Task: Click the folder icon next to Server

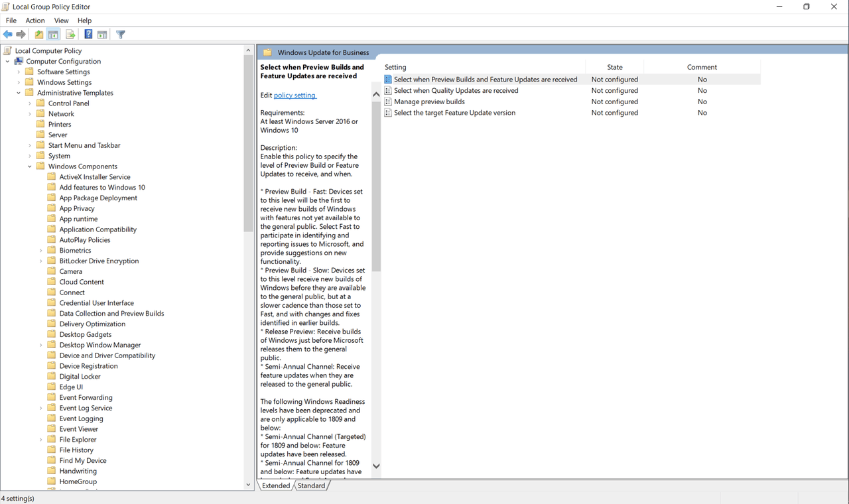Action: pos(40,135)
